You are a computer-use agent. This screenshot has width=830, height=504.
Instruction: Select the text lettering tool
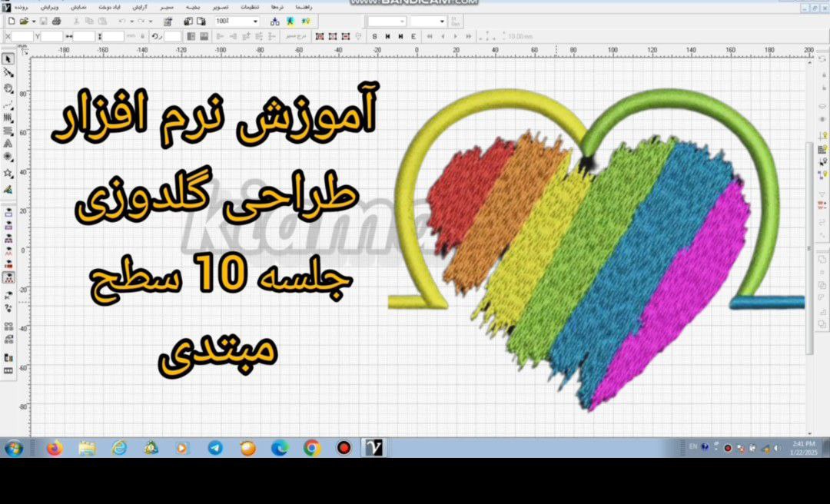pyautogui.click(x=8, y=143)
